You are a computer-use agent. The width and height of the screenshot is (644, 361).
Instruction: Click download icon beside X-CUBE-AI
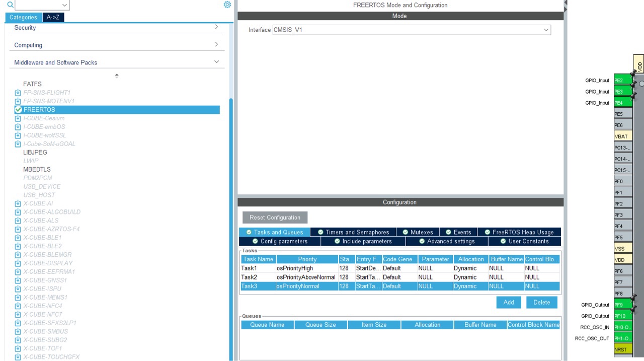click(18, 203)
